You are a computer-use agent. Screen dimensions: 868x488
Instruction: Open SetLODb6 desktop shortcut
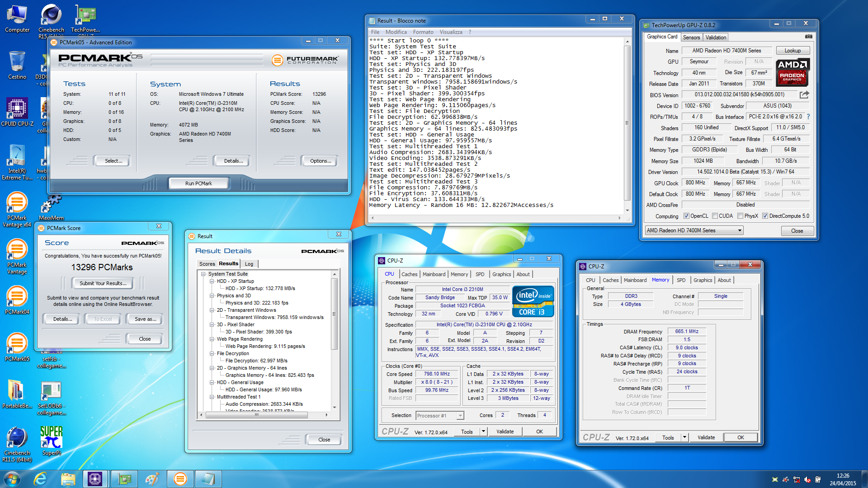pos(51,398)
